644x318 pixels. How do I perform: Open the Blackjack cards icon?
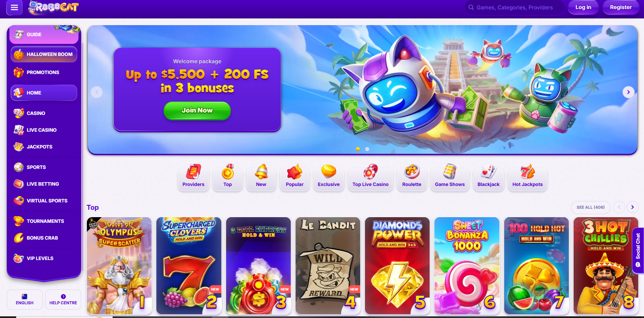coord(488,172)
